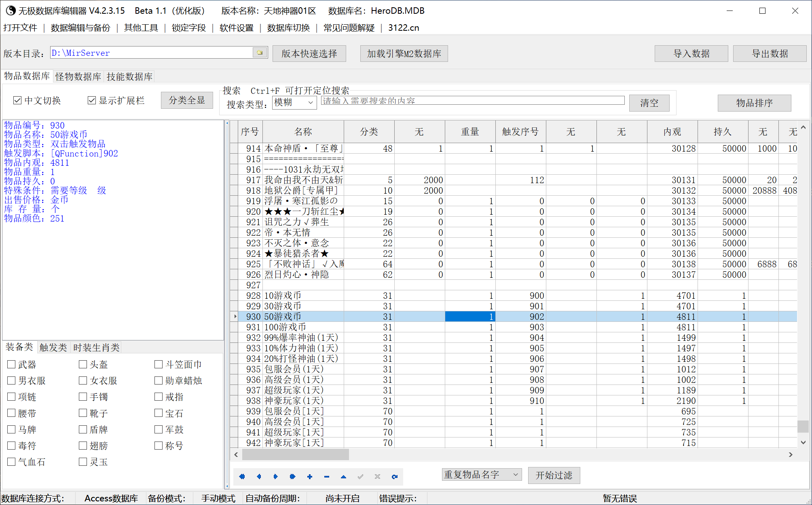This screenshot has width=812, height=505.
Task: Go to next record arrow
Action: tap(276, 476)
